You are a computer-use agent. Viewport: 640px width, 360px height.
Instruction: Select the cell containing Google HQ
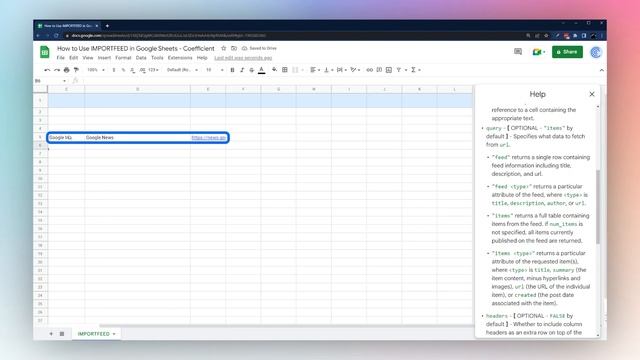tap(66, 138)
